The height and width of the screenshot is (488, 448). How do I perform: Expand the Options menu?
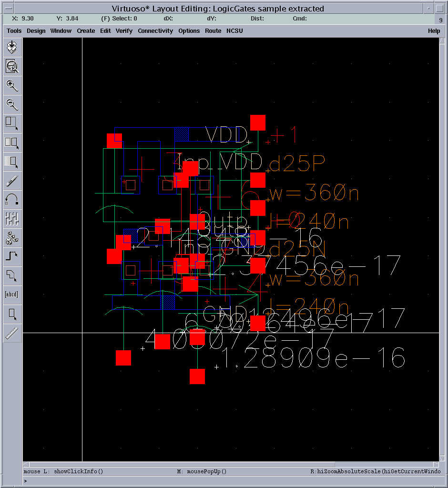189,31
